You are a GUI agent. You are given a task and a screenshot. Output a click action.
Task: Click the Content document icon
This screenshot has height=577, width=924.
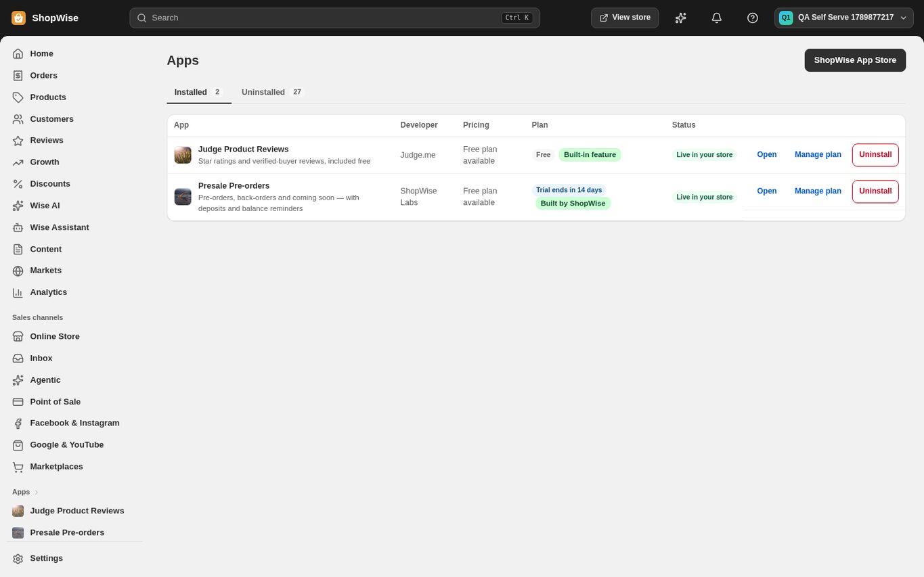[18, 249]
